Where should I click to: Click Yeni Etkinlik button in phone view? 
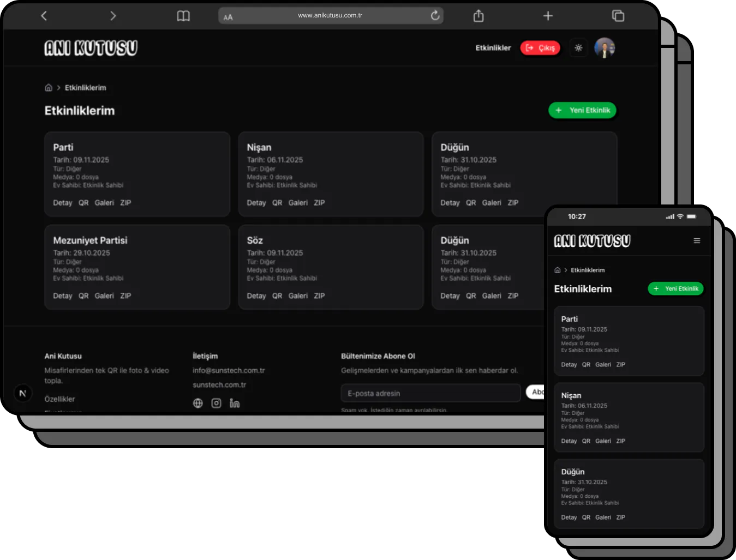pos(676,288)
